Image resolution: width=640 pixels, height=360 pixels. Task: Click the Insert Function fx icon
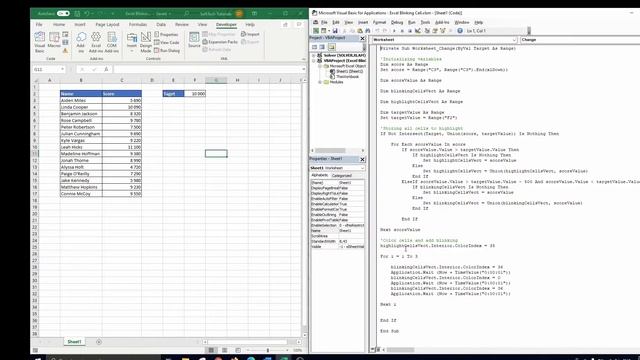pos(106,69)
